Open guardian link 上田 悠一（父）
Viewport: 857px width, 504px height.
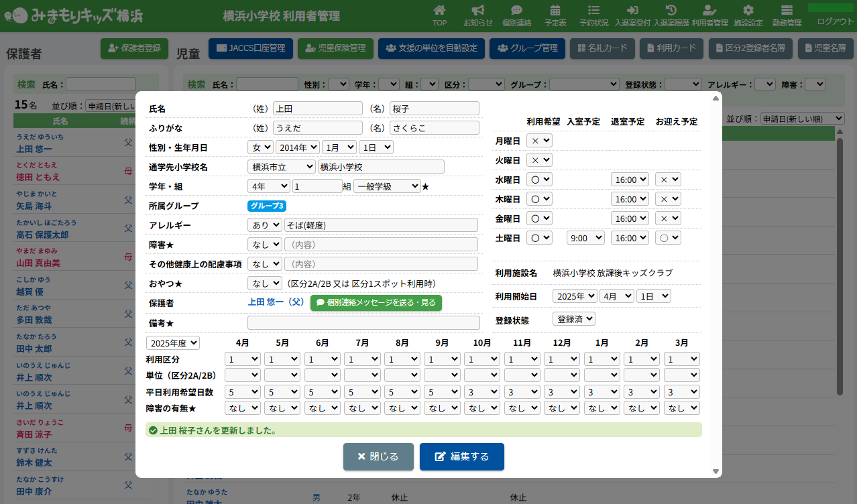click(276, 303)
